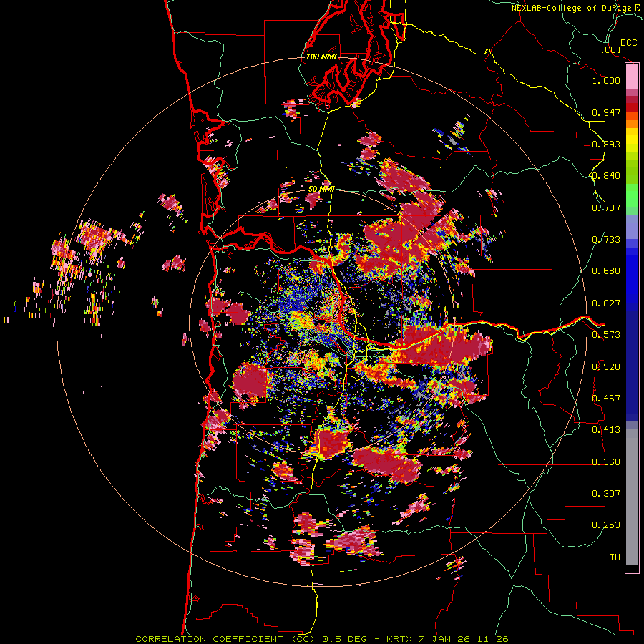Click the NEXLAB-College of DuPage label
This screenshot has height=644, width=644.
pos(572,8)
